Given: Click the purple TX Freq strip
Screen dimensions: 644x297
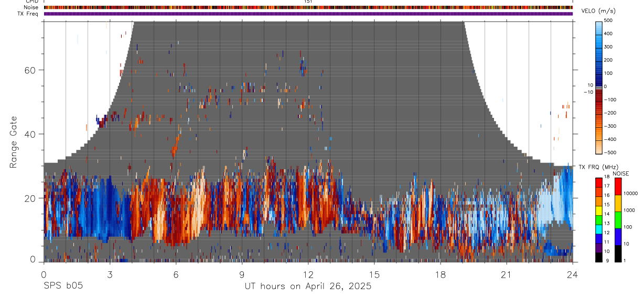Looking at the screenshot, I should click(308, 14).
